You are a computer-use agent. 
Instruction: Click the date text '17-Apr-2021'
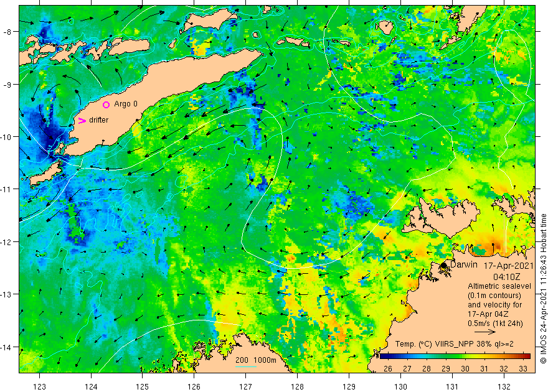click(509, 266)
